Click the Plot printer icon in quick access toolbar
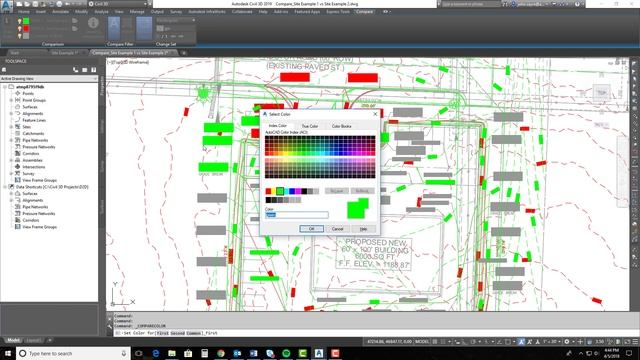This screenshot has height=360, width=640. pos(60,4)
